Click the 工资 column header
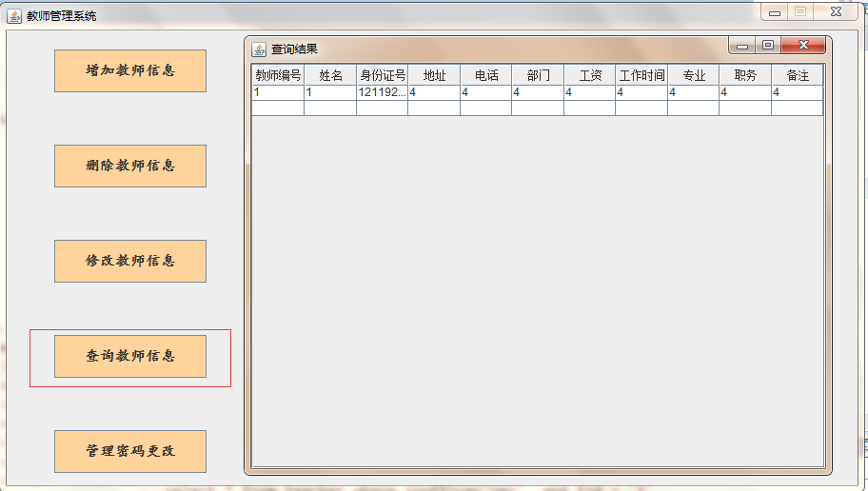 click(590, 75)
